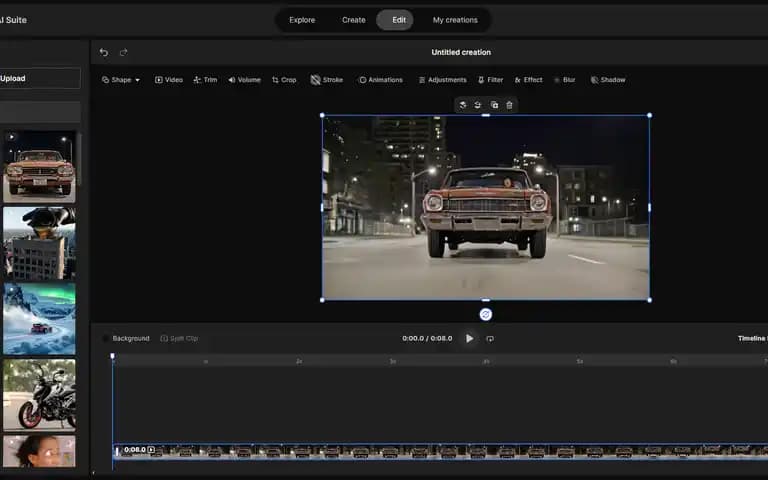Open the Animations panel
Screen dimensions: 768x480
381,80
